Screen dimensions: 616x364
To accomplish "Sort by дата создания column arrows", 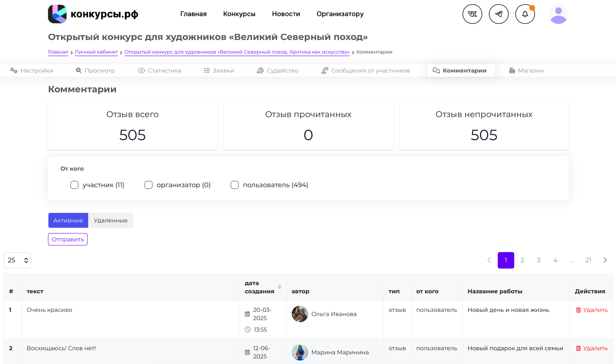I will click(x=279, y=287).
